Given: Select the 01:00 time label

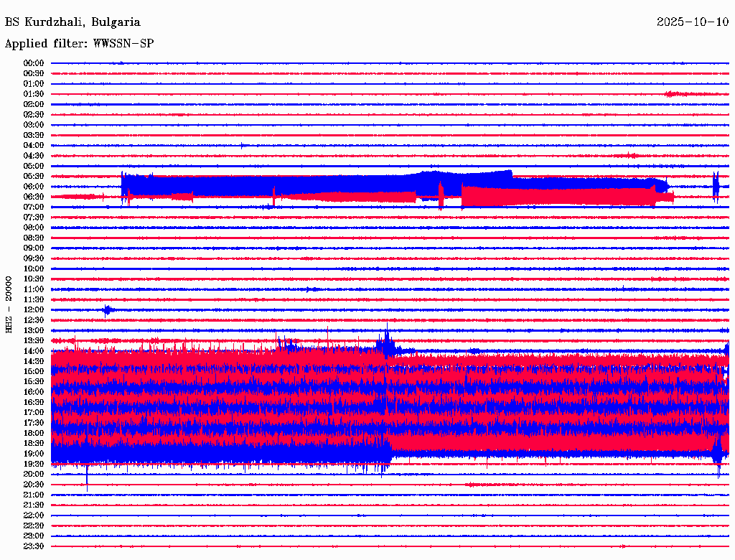Looking at the screenshot, I should (34, 83).
